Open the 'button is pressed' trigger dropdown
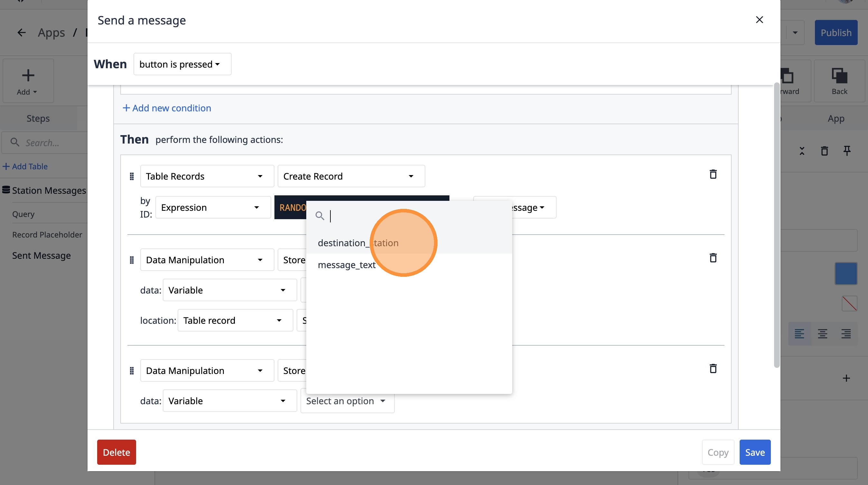868x485 pixels. pyautogui.click(x=182, y=64)
